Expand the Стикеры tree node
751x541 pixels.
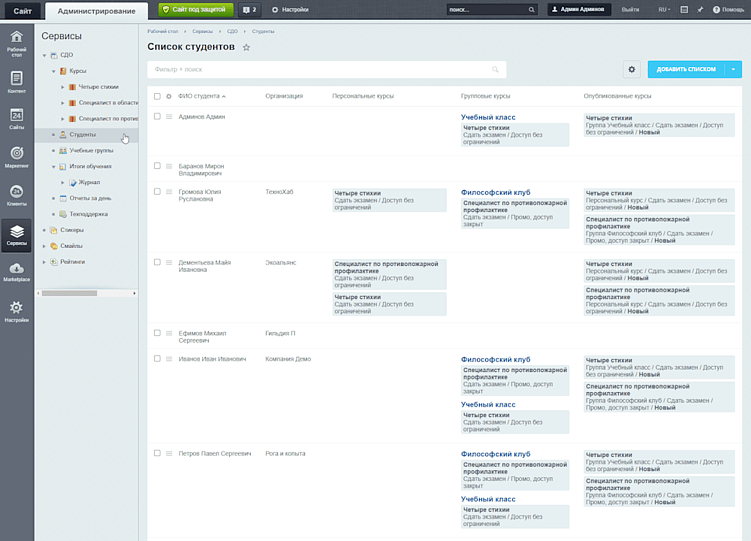click(x=44, y=230)
